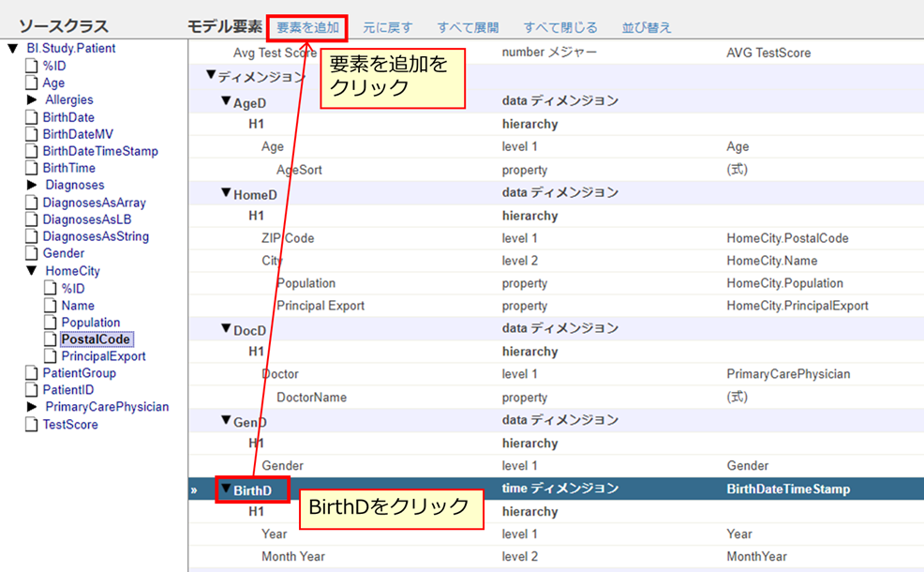Click the 並び替え sort link
Screen dimensions: 924x572
[x=647, y=27]
